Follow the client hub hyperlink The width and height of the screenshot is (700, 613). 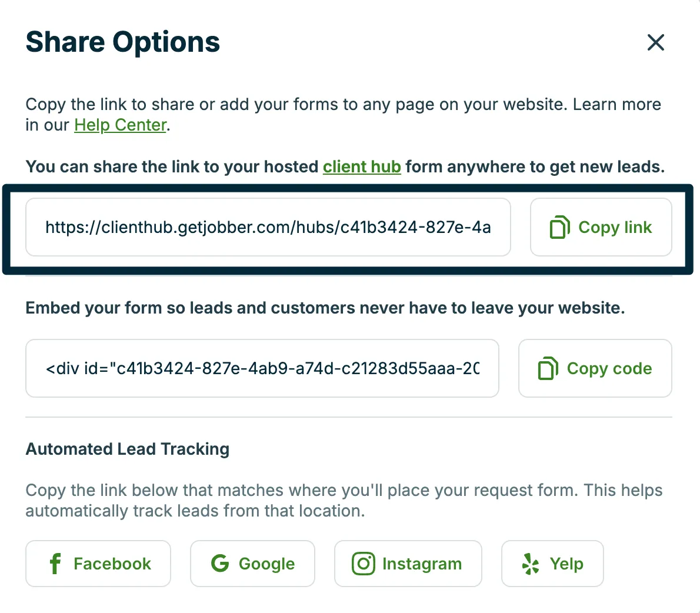[362, 166]
